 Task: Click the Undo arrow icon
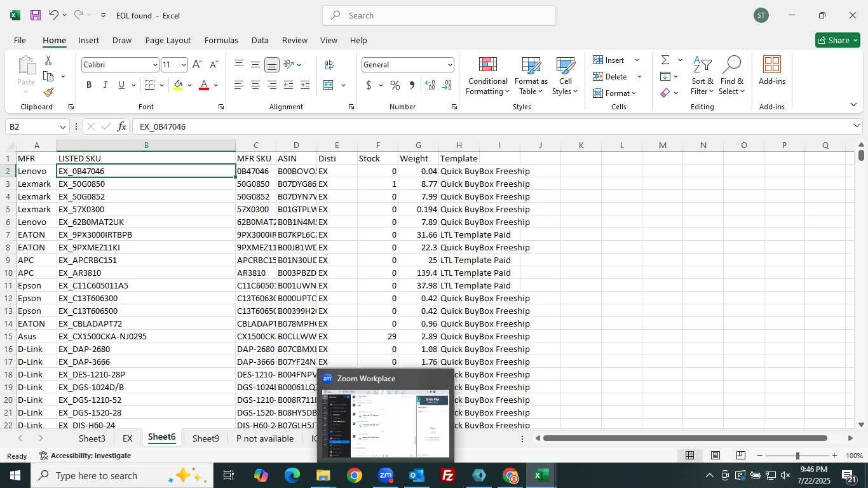[54, 15]
